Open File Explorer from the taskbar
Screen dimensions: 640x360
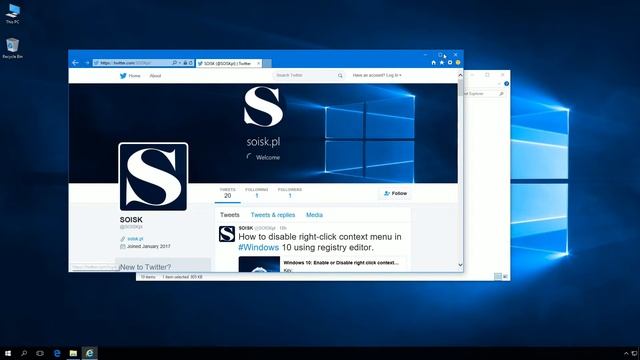click(x=73, y=353)
